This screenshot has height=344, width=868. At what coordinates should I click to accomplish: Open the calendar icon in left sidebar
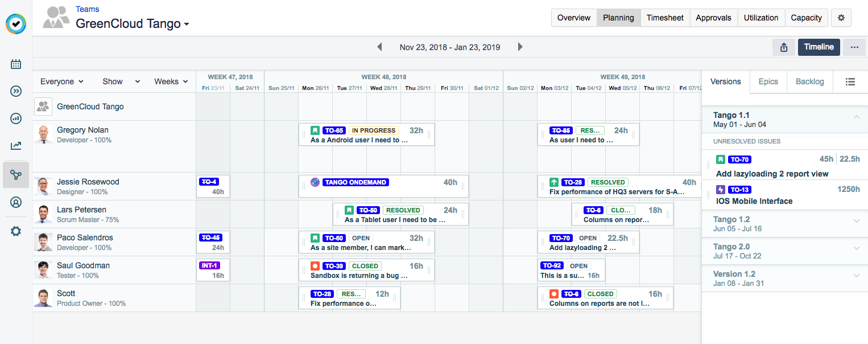click(16, 64)
